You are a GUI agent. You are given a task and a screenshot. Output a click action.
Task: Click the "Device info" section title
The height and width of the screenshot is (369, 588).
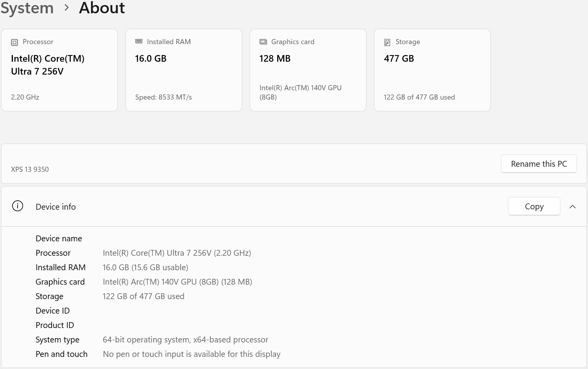56,207
